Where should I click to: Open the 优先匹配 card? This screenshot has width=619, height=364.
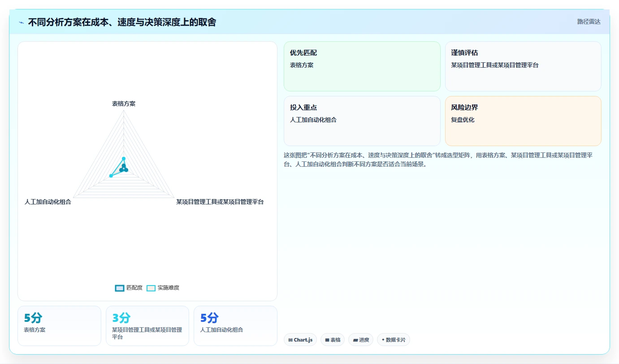tap(362, 66)
